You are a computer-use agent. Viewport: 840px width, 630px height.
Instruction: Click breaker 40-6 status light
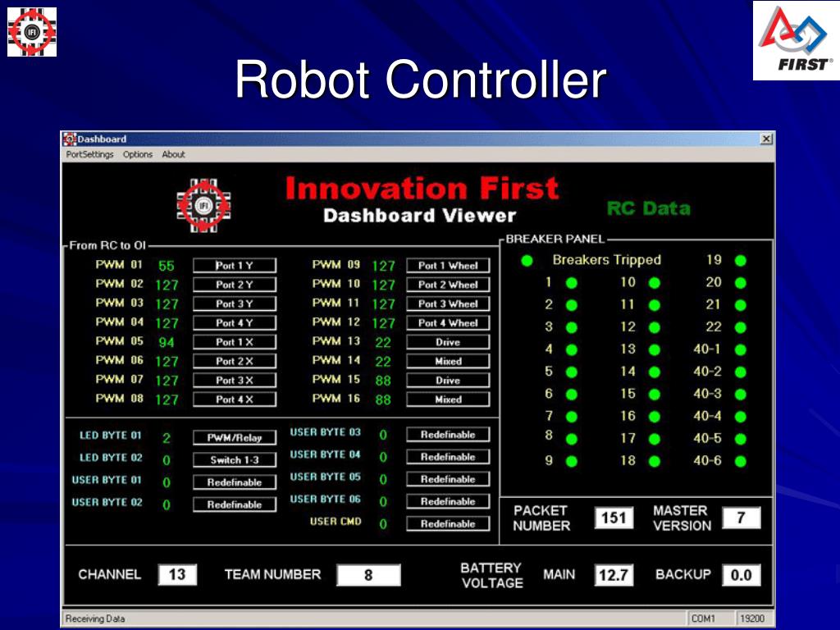coord(741,461)
